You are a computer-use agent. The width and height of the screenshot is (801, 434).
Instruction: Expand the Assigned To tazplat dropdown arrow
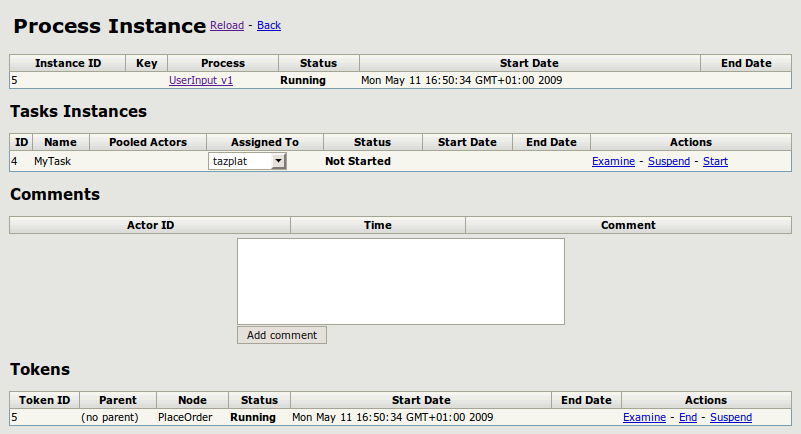(278, 161)
